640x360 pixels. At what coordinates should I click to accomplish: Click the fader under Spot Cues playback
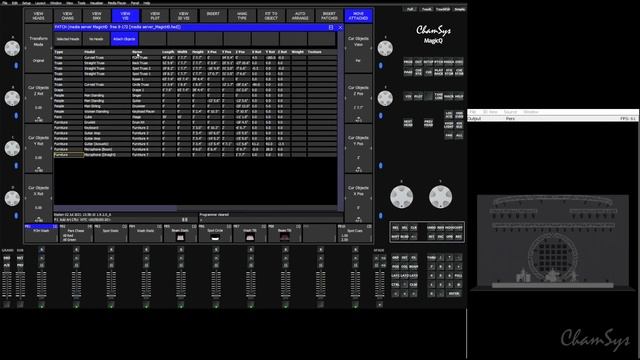pyautogui.click(x=355, y=284)
